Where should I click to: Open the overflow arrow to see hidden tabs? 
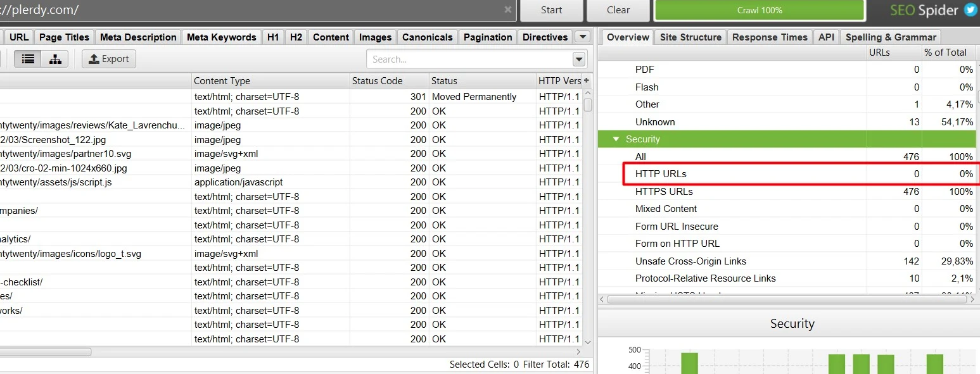coord(582,37)
